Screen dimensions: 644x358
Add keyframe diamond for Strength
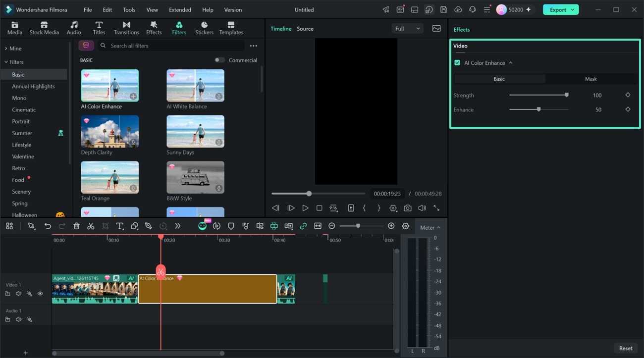coord(628,95)
